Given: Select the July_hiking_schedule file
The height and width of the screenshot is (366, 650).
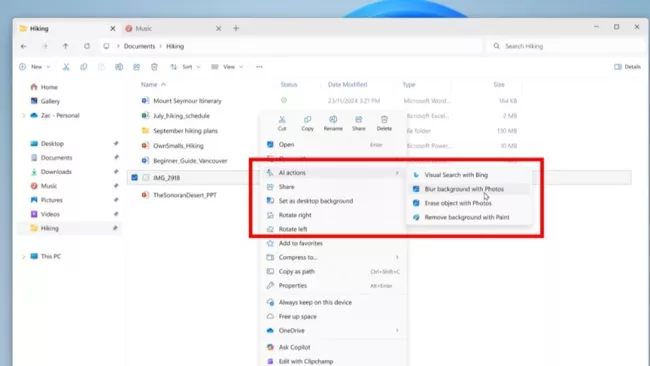Looking at the screenshot, I should (x=181, y=116).
